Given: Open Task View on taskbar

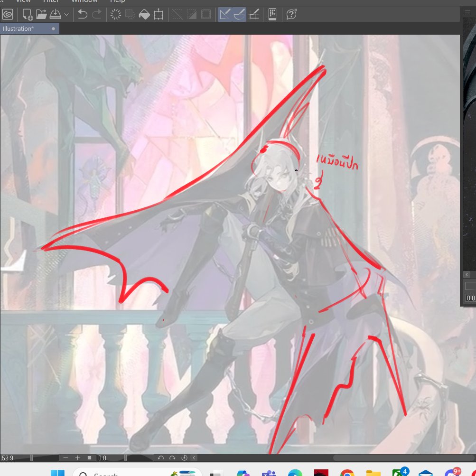Looking at the screenshot, I should 215,473.
